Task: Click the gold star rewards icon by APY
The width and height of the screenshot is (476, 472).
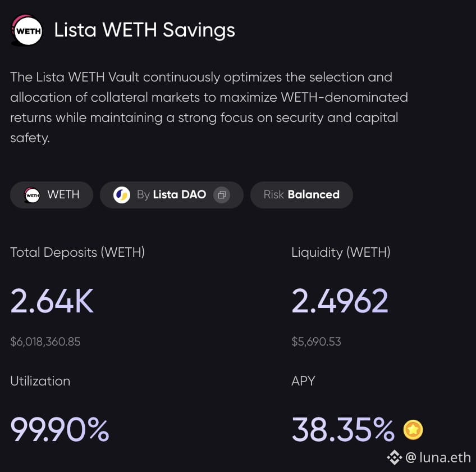Action: 413,430
